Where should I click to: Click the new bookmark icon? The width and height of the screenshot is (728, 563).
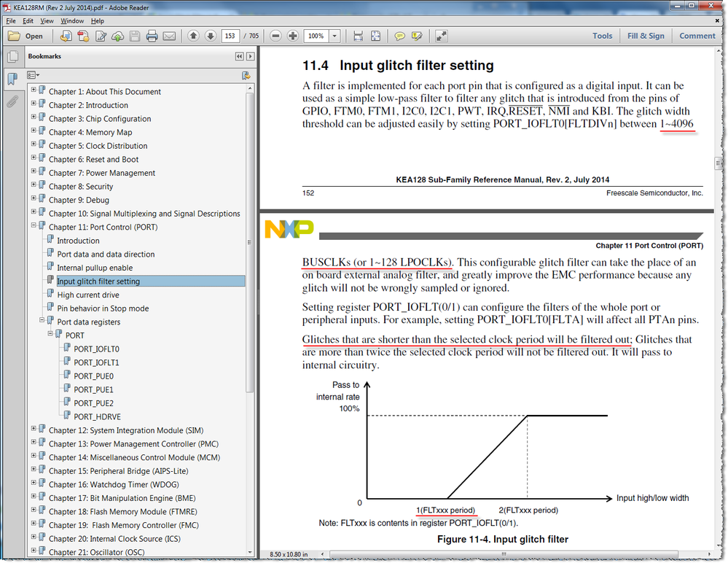point(246,75)
